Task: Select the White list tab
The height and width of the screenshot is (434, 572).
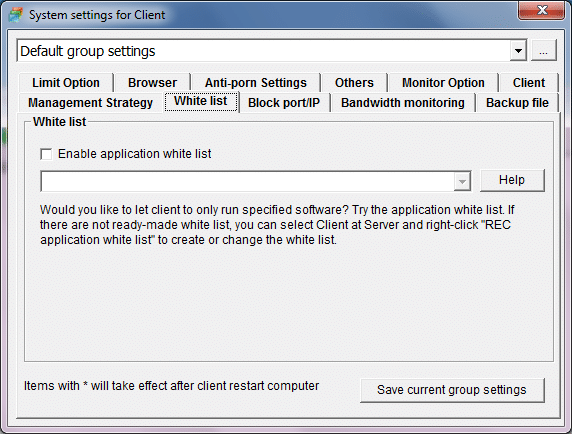Action: point(201,101)
